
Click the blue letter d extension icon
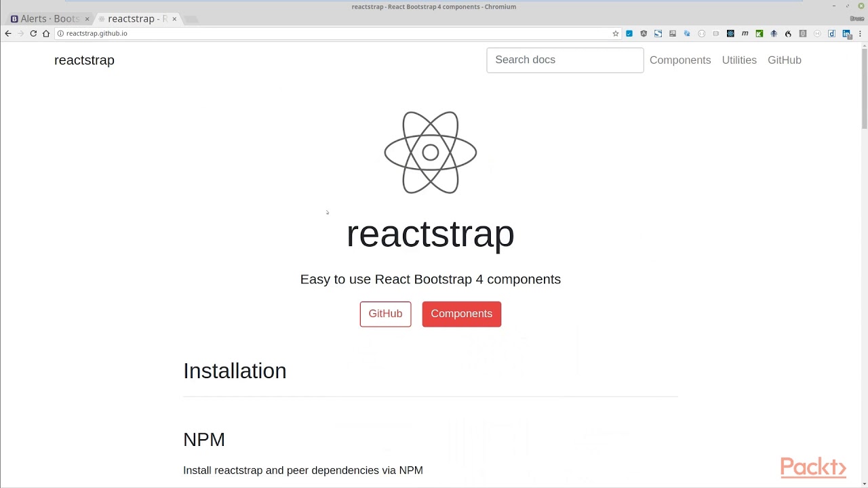831,33
